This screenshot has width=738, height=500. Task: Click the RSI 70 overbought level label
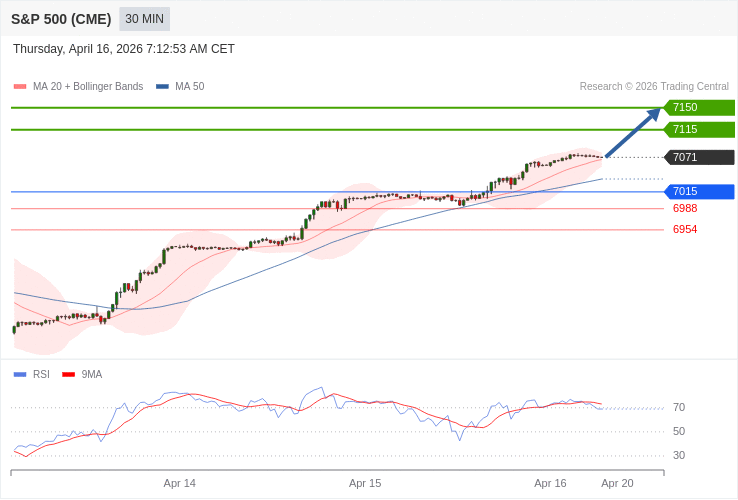coord(679,408)
